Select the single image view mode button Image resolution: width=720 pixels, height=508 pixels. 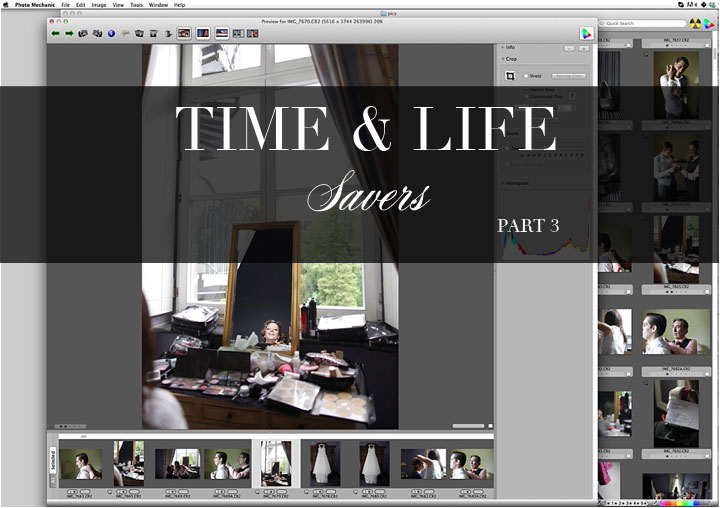(x=184, y=34)
